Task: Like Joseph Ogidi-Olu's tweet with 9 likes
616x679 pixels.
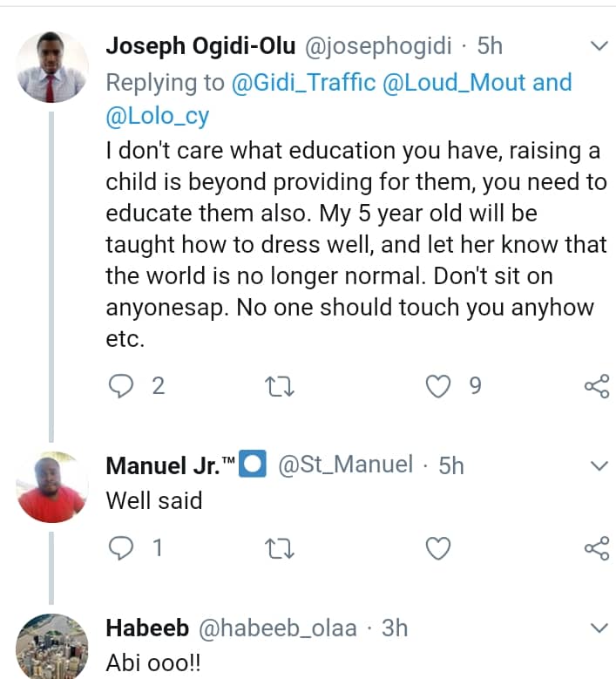Action: tap(438, 385)
